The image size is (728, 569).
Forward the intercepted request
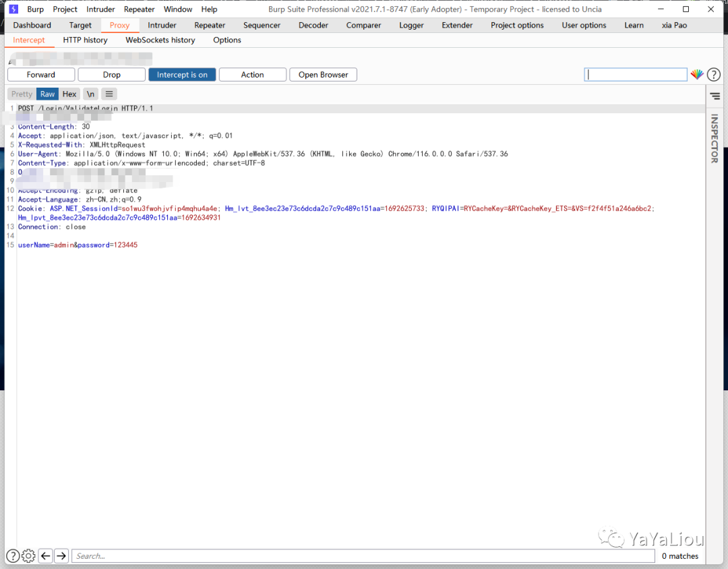point(41,75)
